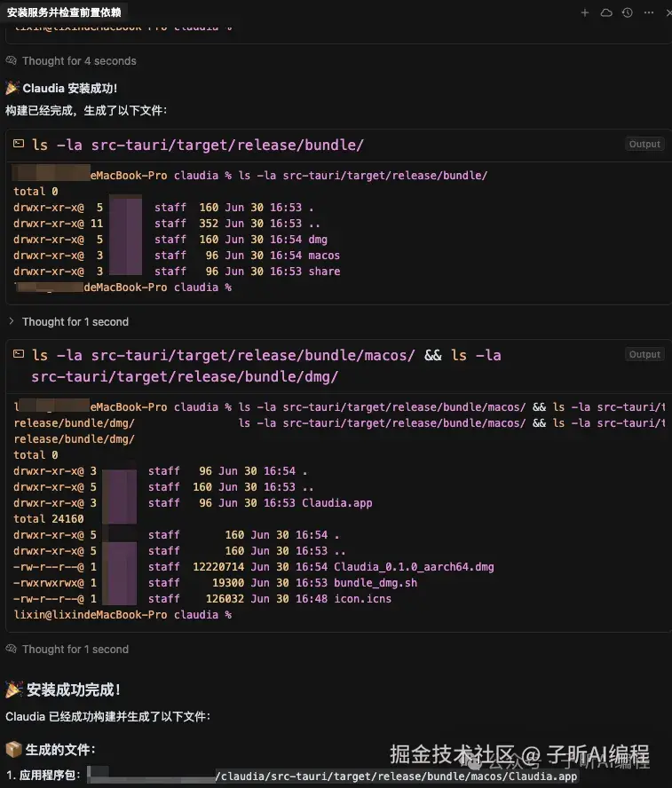672x788 pixels.
Task: Select the chat tab titled 安装服务并检查前置依赖
Action: pos(64,12)
